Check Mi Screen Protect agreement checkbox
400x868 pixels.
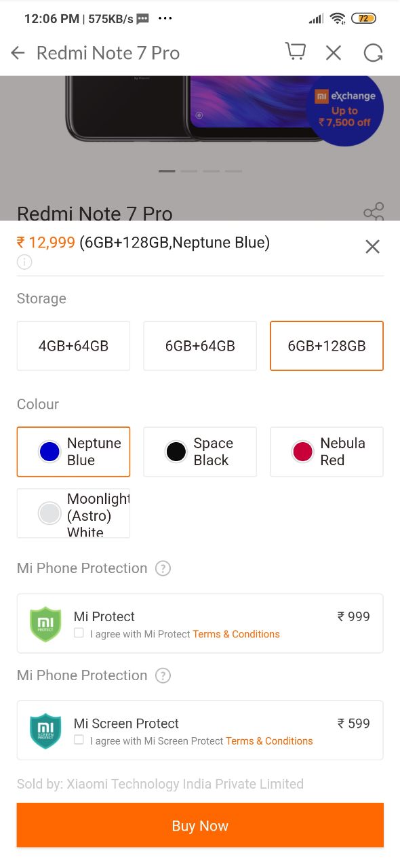pyautogui.click(x=79, y=740)
